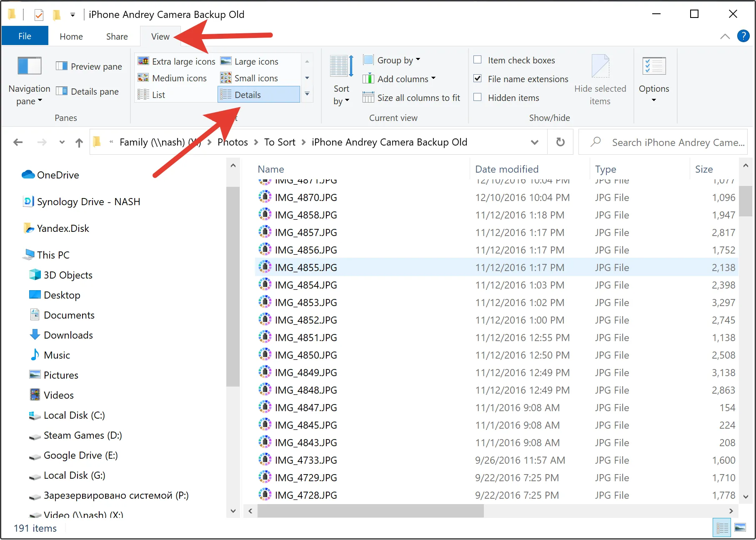
Task: Collapse the ribbon with the chevron
Action: coord(725,36)
